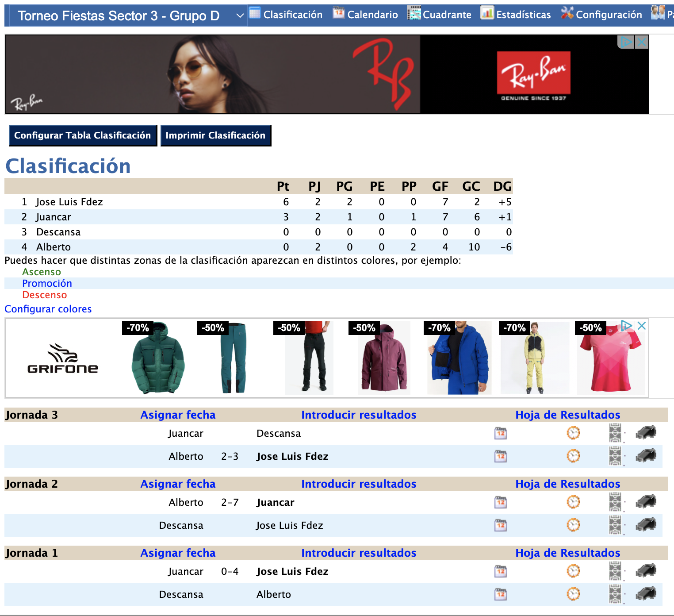674x616 pixels.
Task: Click clock icon for Descansa vs Jose Luis Fdez
Action: (x=573, y=525)
